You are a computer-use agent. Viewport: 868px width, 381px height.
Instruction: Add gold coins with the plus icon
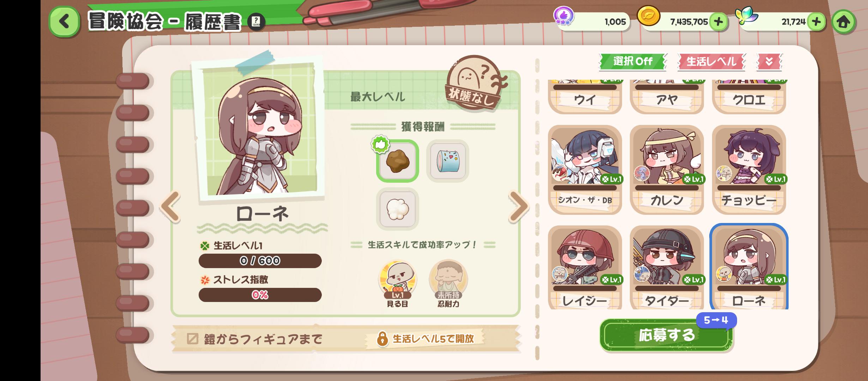[x=718, y=22]
